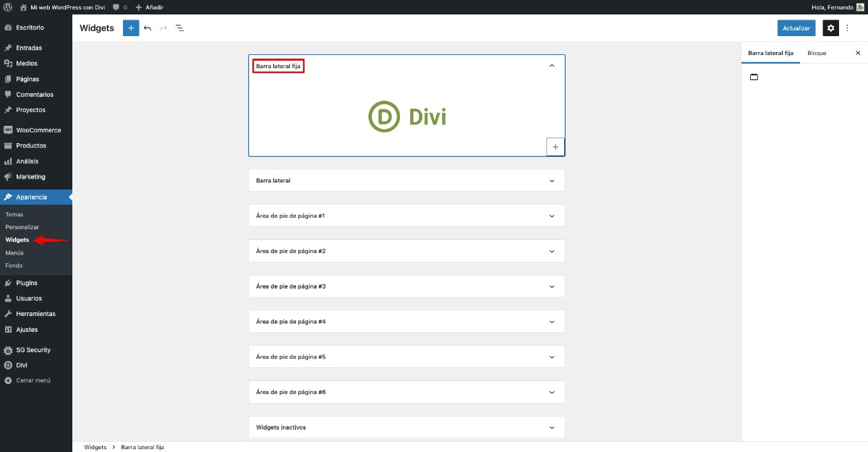Image resolution: width=868 pixels, height=452 pixels.
Task: Click the blue add block inserter button
Action: pyautogui.click(x=131, y=28)
